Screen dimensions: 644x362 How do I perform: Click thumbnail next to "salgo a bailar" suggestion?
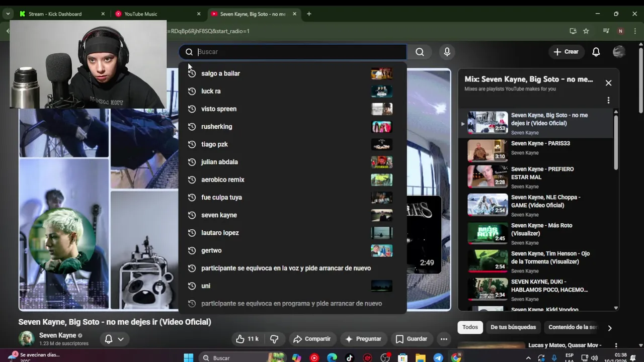[x=381, y=73]
